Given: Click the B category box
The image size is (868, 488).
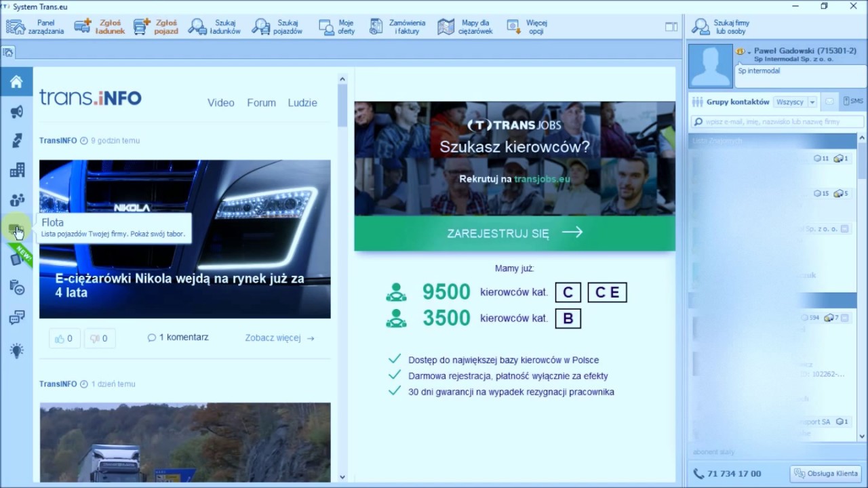Looking at the screenshot, I should coord(568,319).
